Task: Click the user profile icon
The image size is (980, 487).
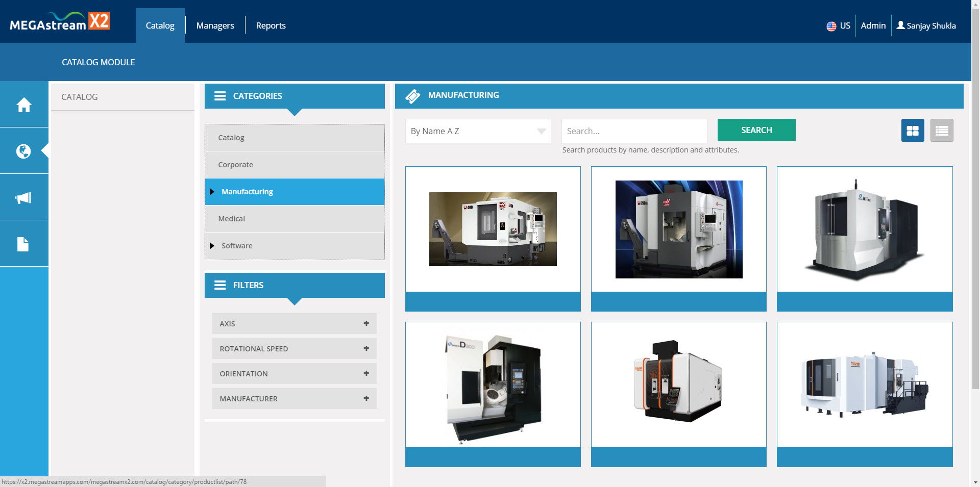Action: [x=901, y=25]
